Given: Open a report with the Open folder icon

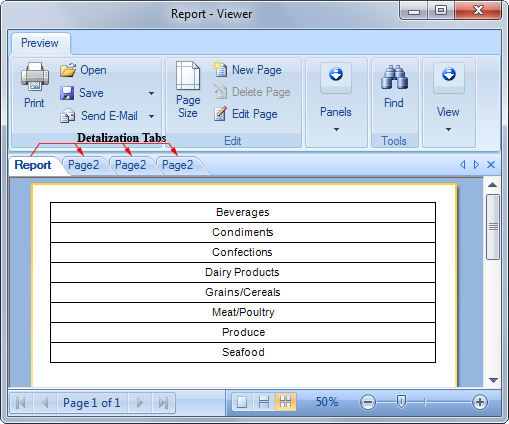Looking at the screenshot, I should pyautogui.click(x=68, y=70).
